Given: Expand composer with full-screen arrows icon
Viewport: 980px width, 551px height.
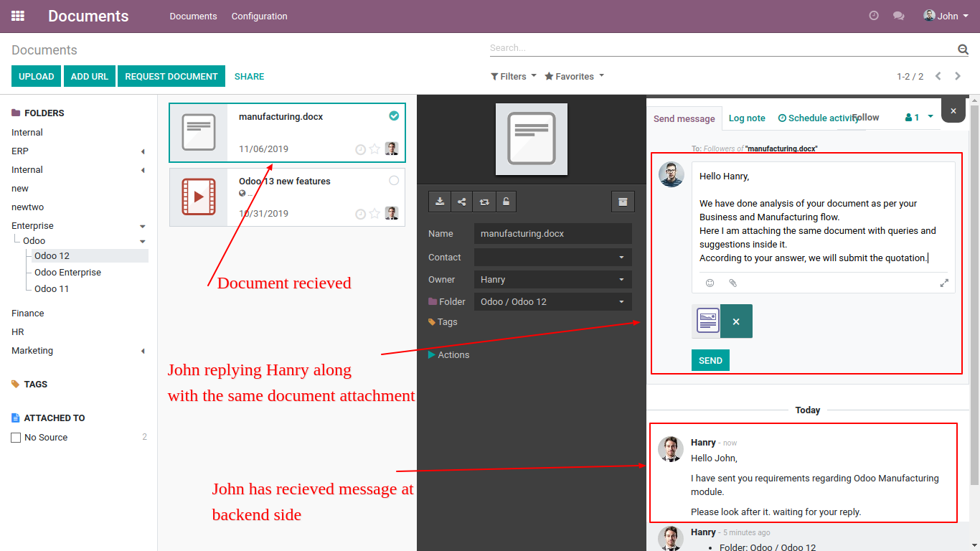Looking at the screenshot, I should tap(944, 283).
